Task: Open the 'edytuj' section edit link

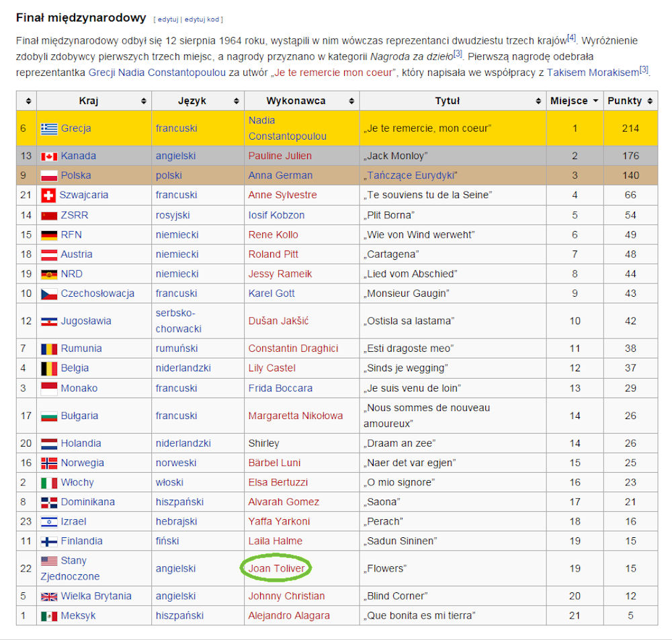Action: 167,19
